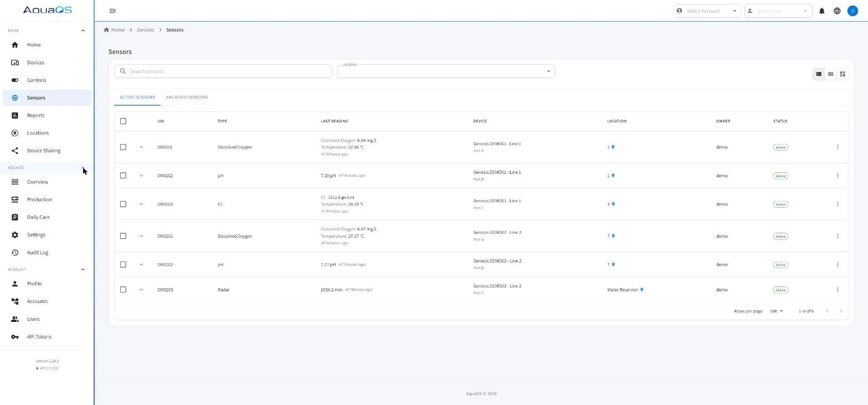The image size is (868, 405).
Task: Click the Water Reservoir location pin icon
Action: click(x=642, y=290)
